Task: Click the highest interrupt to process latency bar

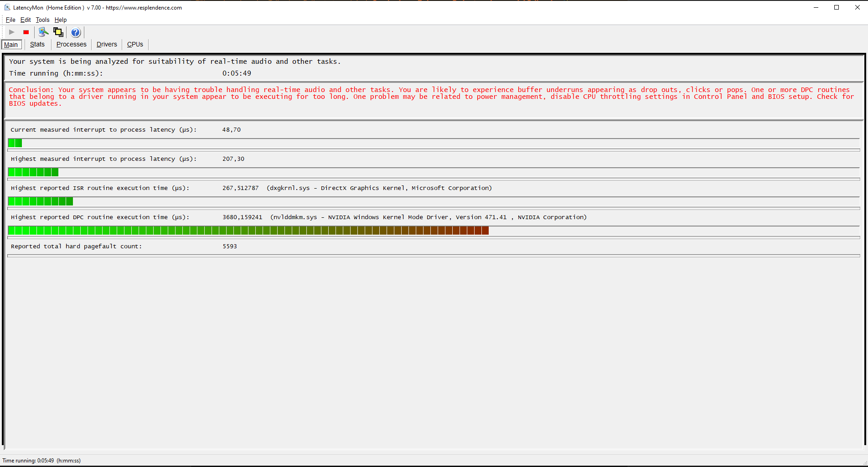Action: (x=434, y=172)
